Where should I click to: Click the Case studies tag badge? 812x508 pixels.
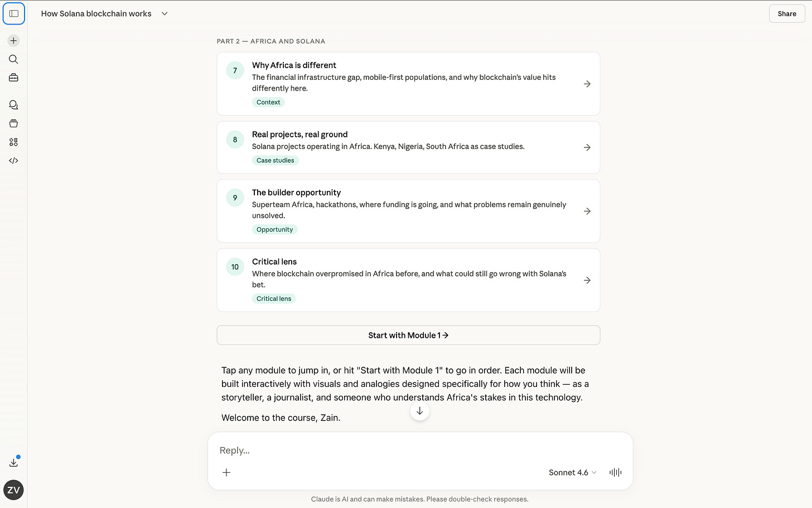275,160
